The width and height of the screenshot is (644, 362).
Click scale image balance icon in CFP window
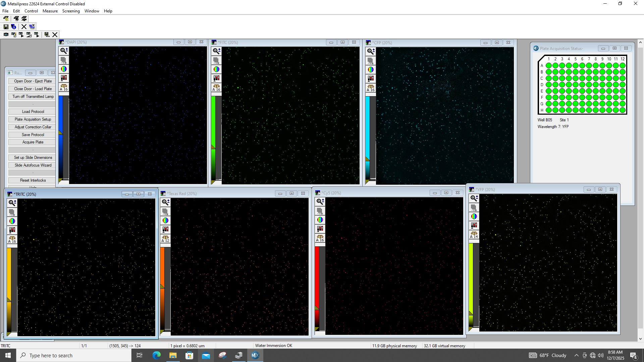click(371, 88)
